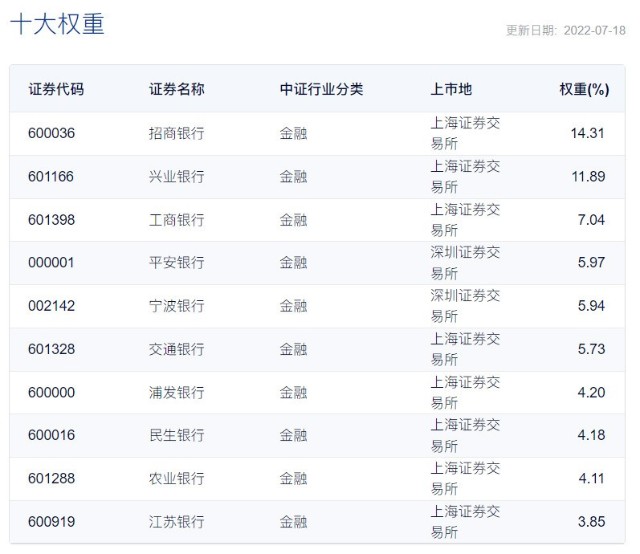This screenshot has width=640, height=554.
Task: Select stock code 002142
Action: [51, 306]
